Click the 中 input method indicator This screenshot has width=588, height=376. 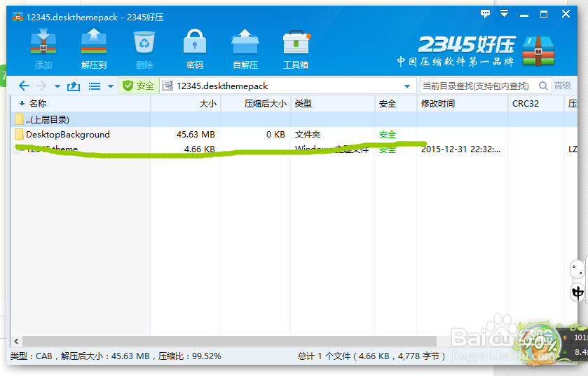577,293
